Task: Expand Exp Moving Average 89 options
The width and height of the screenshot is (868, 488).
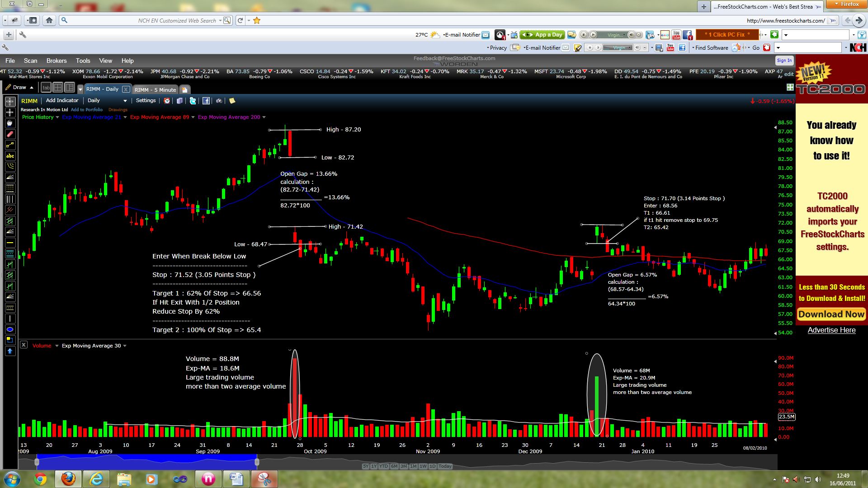Action: point(193,117)
